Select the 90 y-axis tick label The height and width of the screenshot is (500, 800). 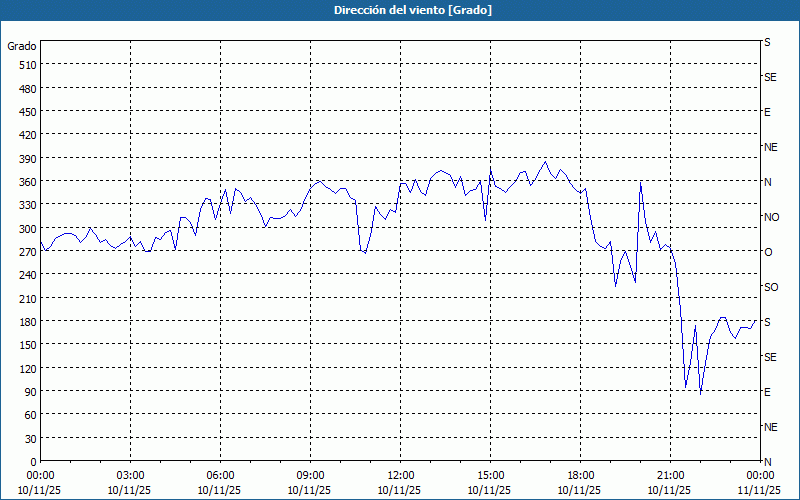30,392
